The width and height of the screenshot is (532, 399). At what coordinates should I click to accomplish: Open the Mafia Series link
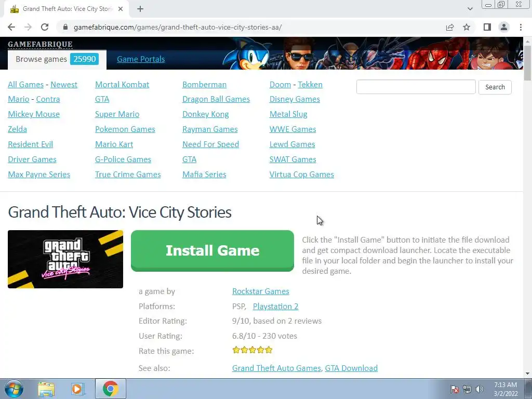[x=204, y=175]
